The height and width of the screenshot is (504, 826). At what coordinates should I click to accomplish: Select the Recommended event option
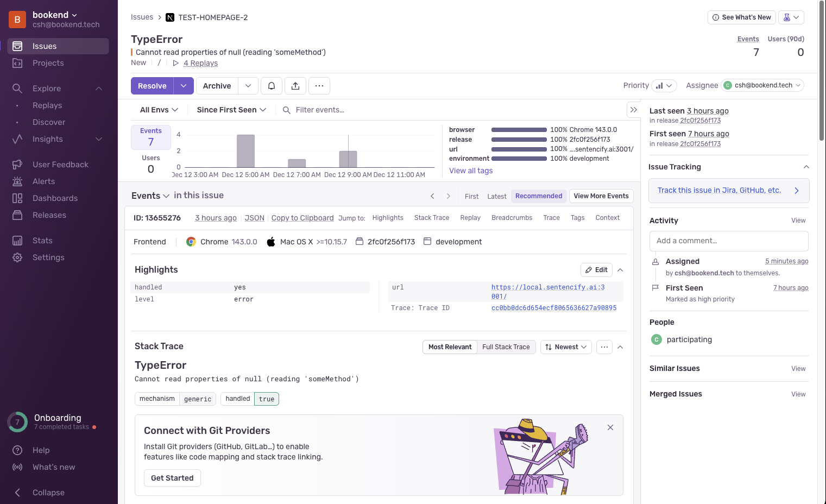tap(538, 196)
